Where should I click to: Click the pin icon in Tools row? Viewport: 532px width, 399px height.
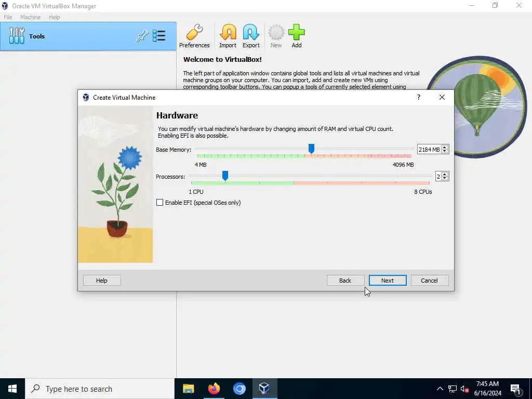tap(142, 36)
